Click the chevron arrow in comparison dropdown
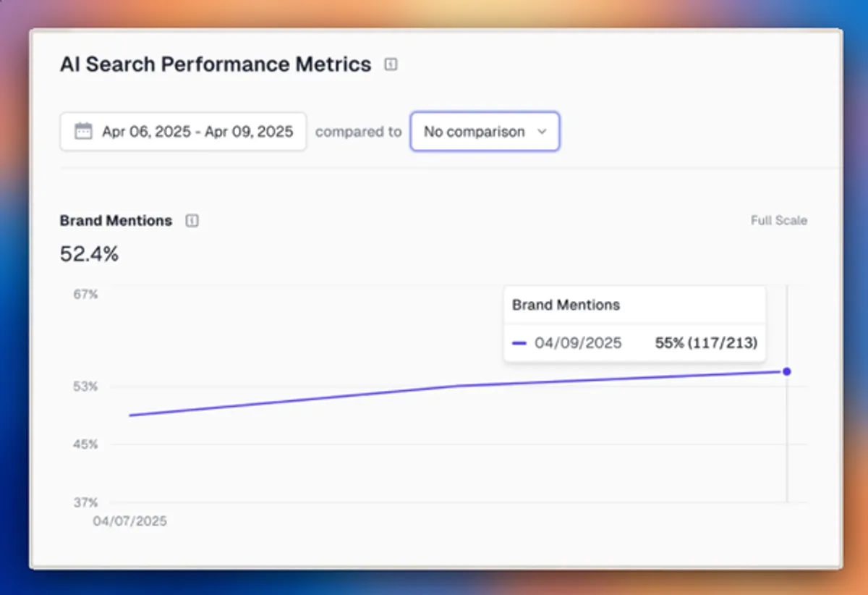Image resolution: width=868 pixels, height=595 pixels. pos(542,132)
